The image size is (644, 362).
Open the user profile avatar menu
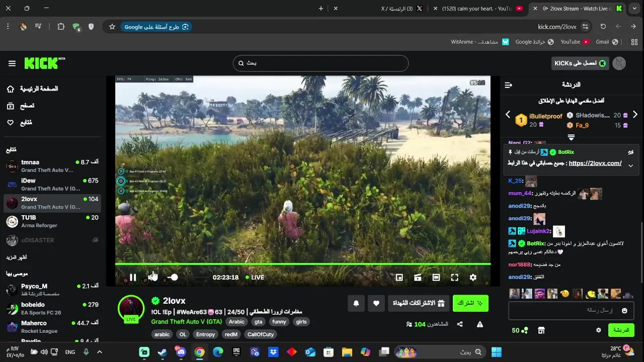coord(619,63)
